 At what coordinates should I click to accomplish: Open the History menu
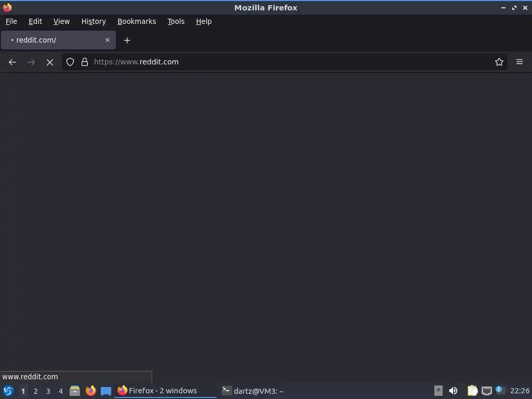coord(94,21)
